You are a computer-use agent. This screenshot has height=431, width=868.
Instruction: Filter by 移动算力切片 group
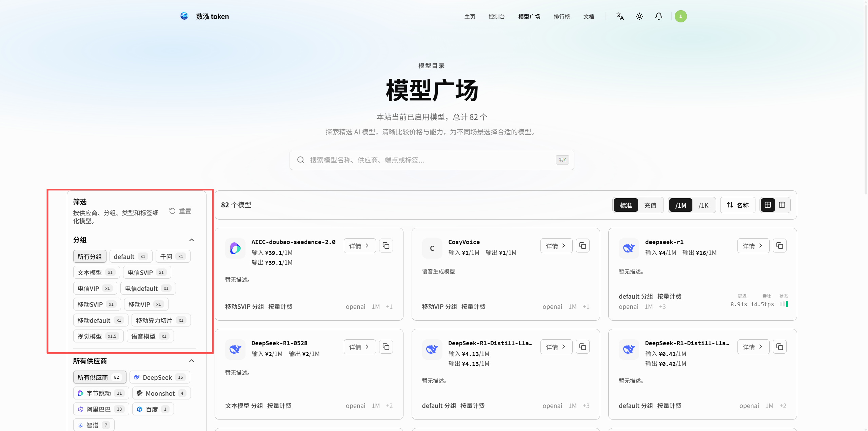[x=161, y=320]
